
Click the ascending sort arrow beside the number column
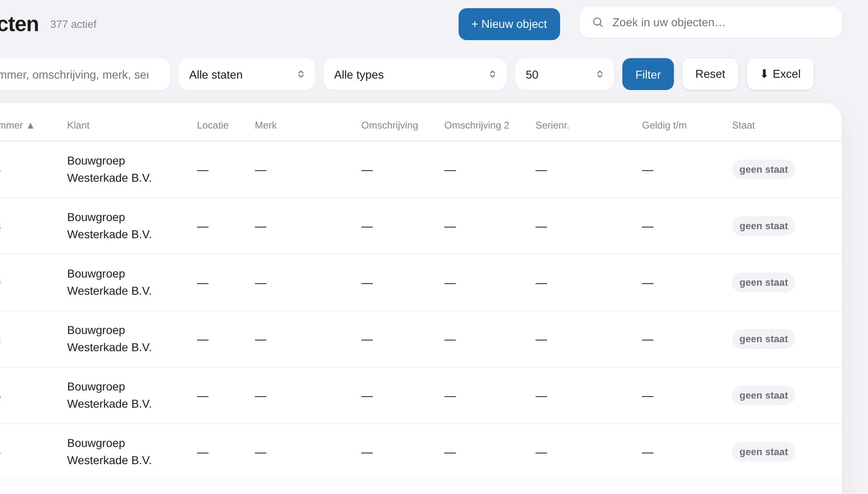tap(30, 126)
